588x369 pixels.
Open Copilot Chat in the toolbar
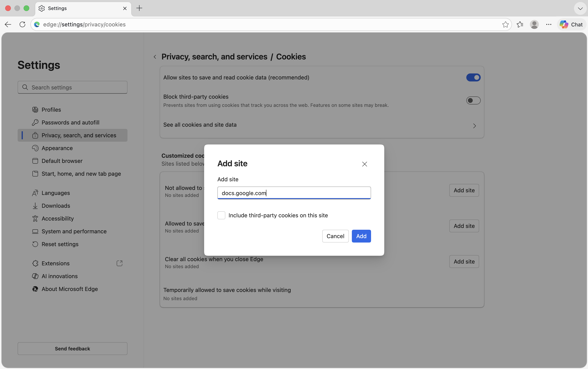[571, 24]
